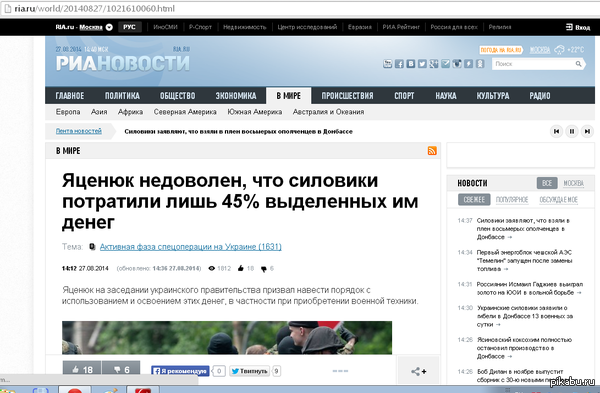Open the Odnoklassniki icon in header
Screen dimensions: 600x393
(x=480, y=64)
